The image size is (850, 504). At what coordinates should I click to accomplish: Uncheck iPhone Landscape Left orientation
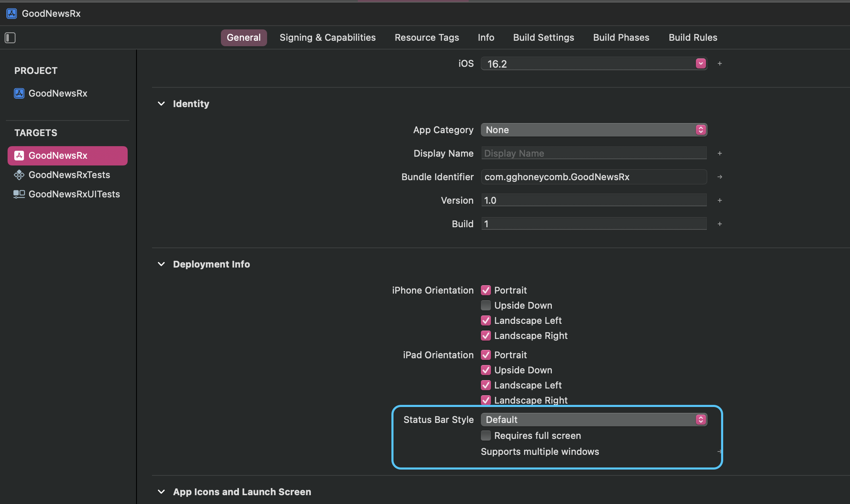[x=486, y=320]
